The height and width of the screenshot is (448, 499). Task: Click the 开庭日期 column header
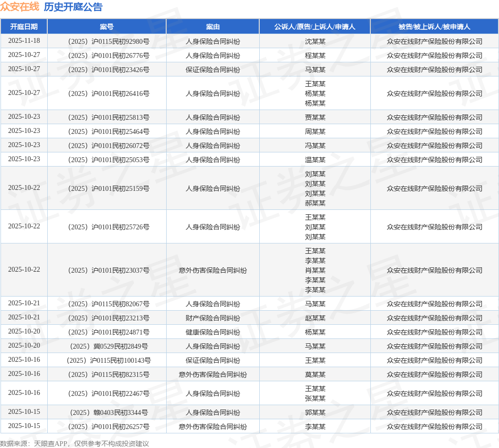click(x=24, y=27)
